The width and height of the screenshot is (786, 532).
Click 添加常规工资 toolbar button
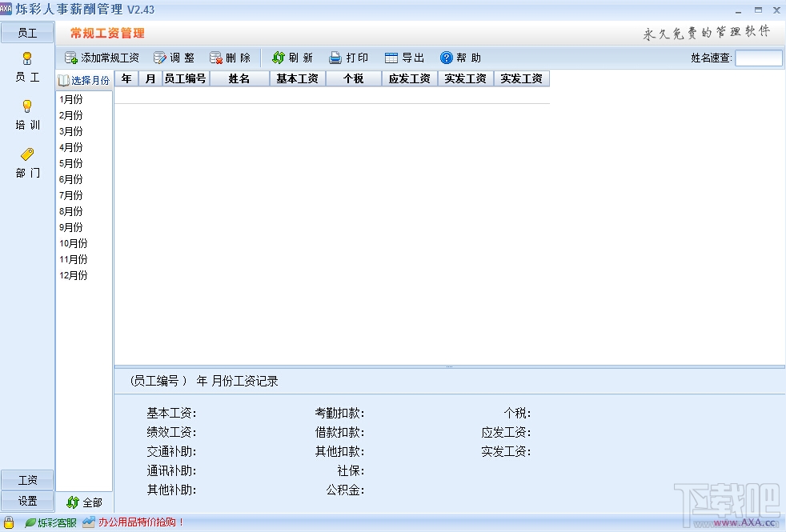102,58
